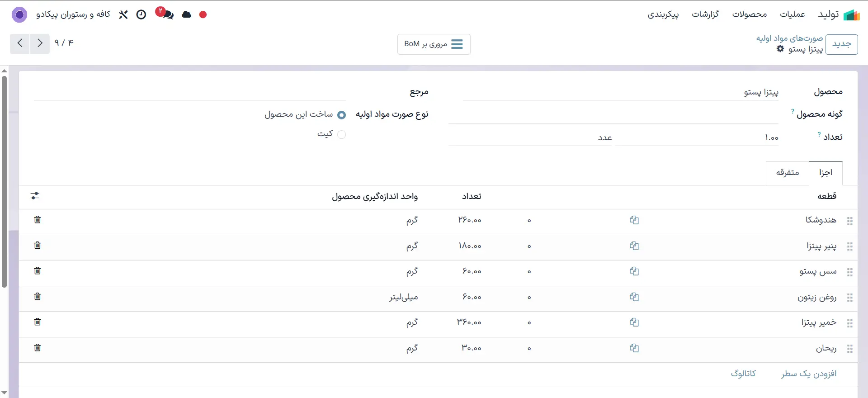The height and width of the screenshot is (398, 868).
Task: Click drag handle of سس پستو row
Action: pos(850,272)
